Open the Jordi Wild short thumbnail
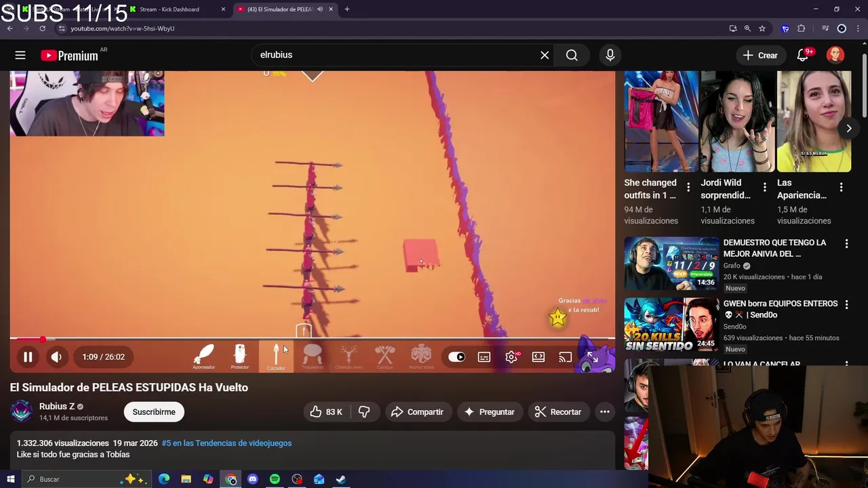The height and width of the screenshot is (488, 868). pyautogui.click(x=737, y=121)
